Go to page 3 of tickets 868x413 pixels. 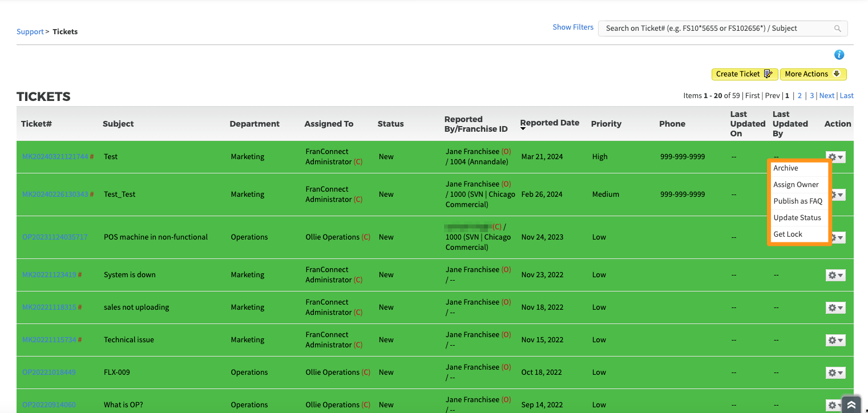(x=812, y=96)
